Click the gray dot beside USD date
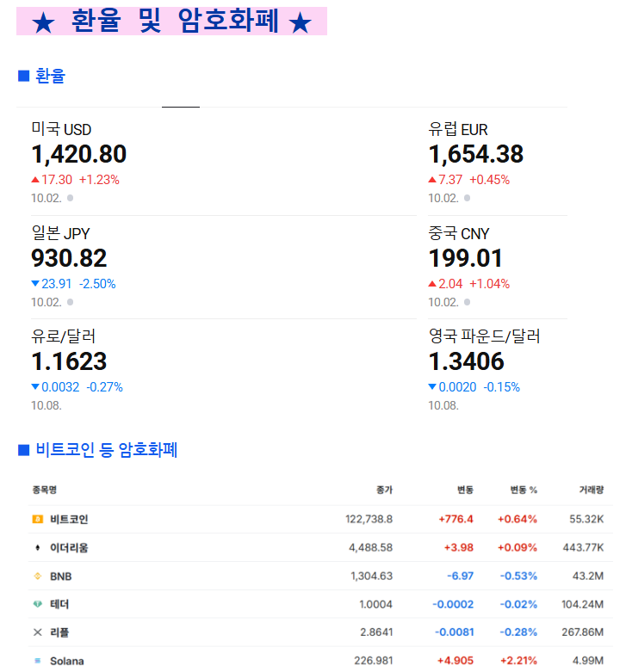 70,198
